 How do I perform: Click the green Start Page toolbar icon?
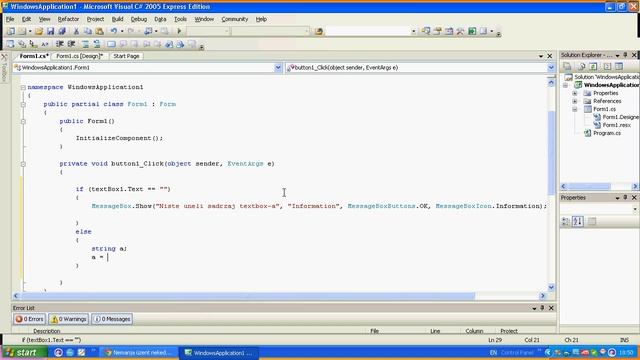click(472, 31)
